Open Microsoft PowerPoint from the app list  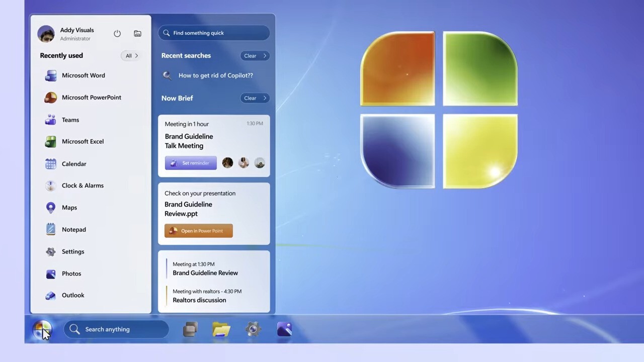pos(91,98)
